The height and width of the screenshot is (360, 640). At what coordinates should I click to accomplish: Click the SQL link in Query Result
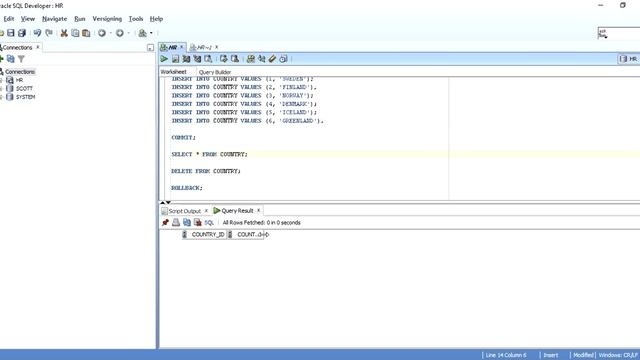pyautogui.click(x=209, y=223)
